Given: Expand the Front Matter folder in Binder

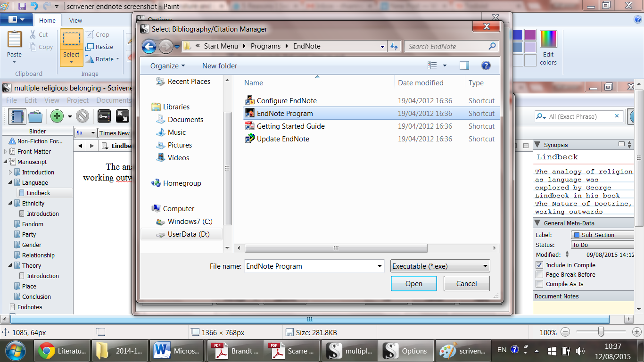Looking at the screenshot, I should pyautogui.click(x=6, y=151).
